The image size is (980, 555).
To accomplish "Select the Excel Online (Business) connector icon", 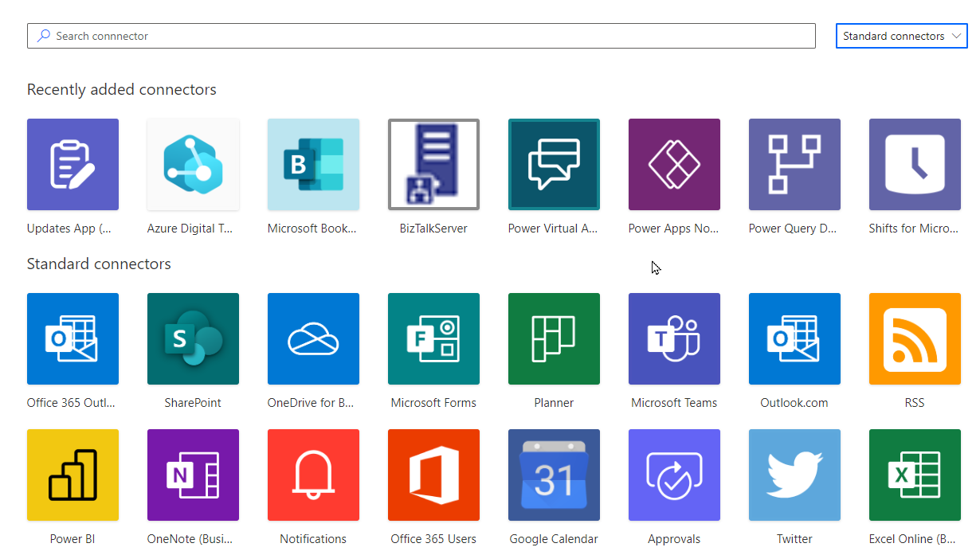I will 915,475.
